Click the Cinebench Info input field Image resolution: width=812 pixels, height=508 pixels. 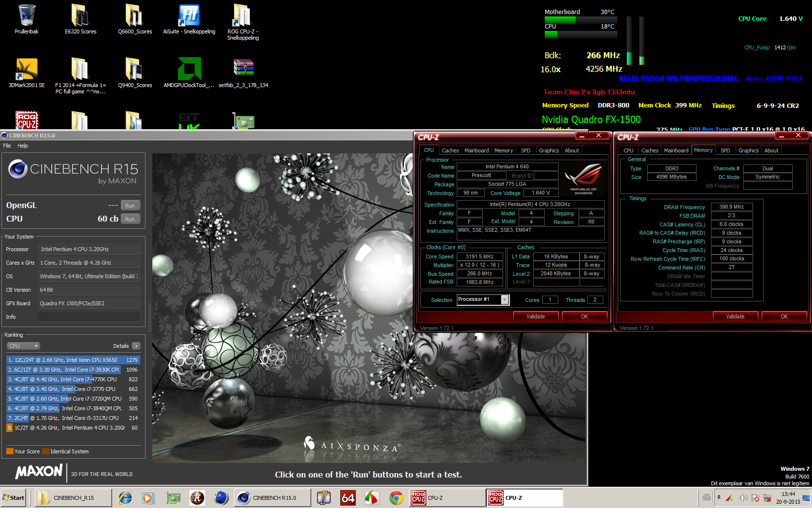point(89,317)
